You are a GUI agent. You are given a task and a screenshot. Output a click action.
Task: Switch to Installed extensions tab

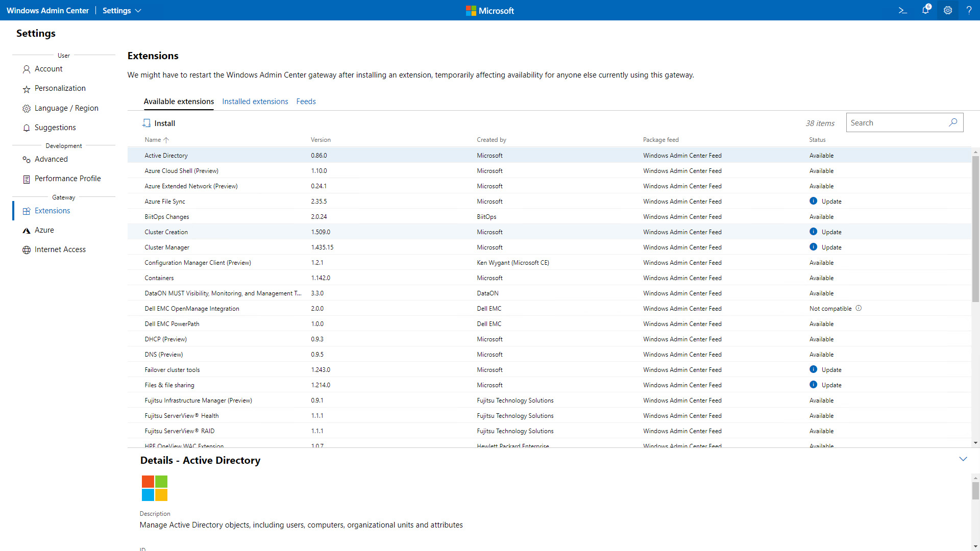(255, 102)
